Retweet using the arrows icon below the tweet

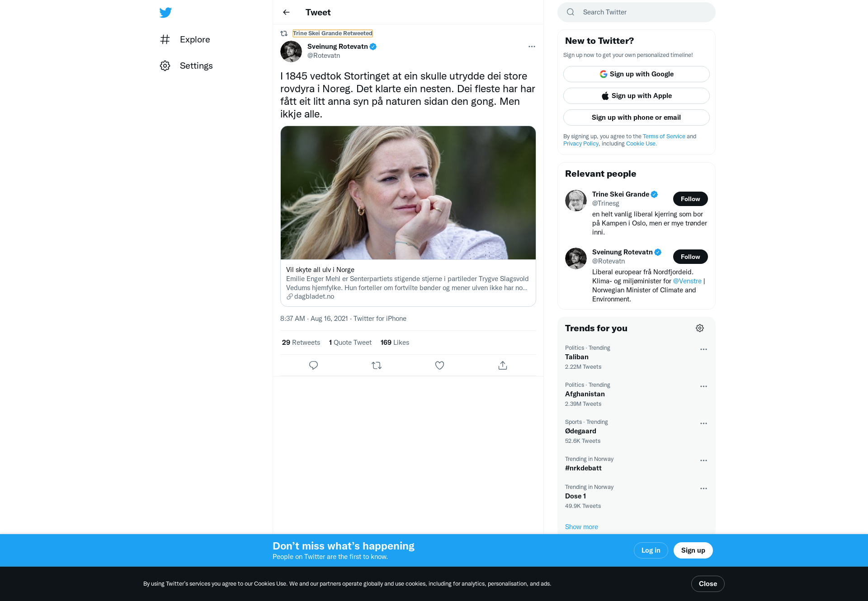(x=377, y=365)
